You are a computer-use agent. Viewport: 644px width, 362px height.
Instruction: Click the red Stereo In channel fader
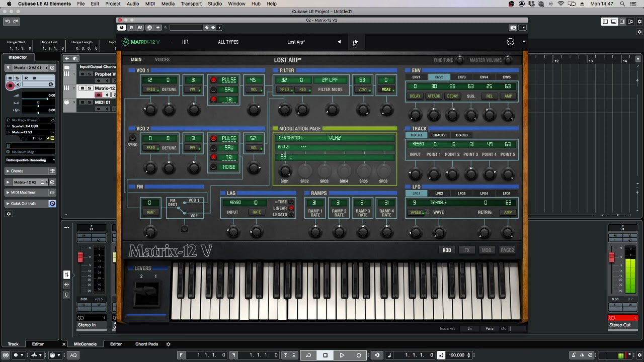coord(80,257)
